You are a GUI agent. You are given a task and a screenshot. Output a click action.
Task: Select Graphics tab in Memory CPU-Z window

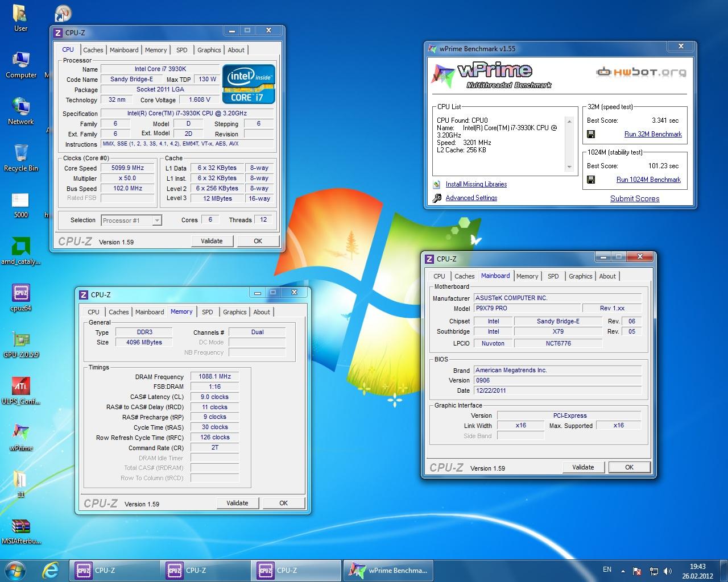(235, 312)
